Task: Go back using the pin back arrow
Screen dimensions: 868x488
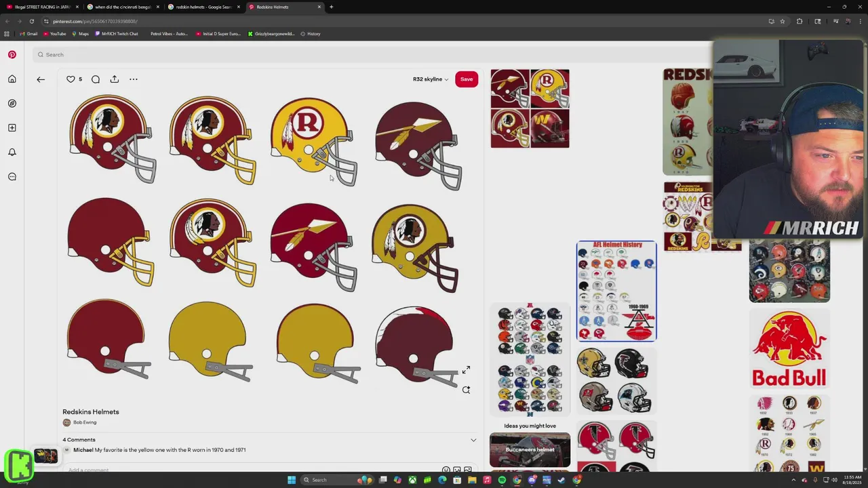Action: pos(41,79)
